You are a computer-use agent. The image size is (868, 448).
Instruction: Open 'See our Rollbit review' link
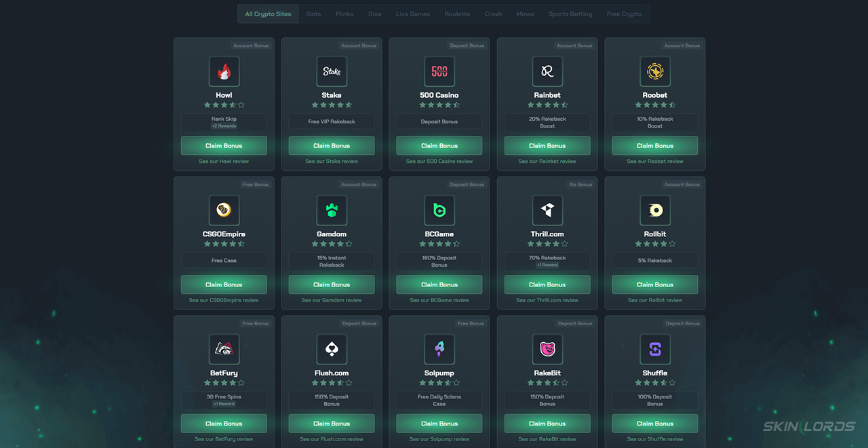(x=655, y=300)
